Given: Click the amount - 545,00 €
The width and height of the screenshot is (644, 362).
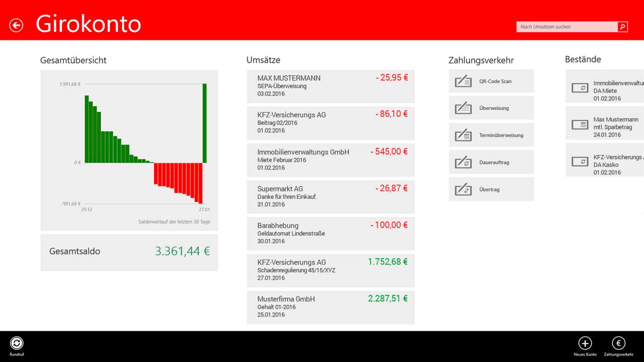Looking at the screenshot, I should [389, 152].
